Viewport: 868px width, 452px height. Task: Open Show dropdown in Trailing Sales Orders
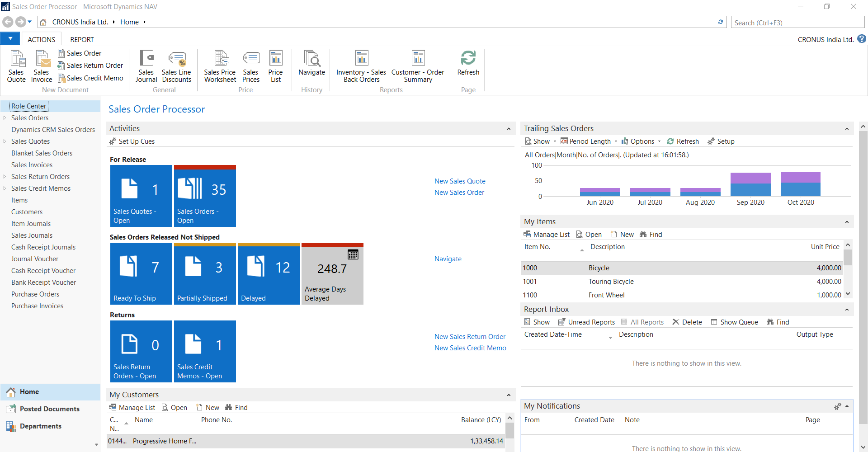pyautogui.click(x=541, y=141)
